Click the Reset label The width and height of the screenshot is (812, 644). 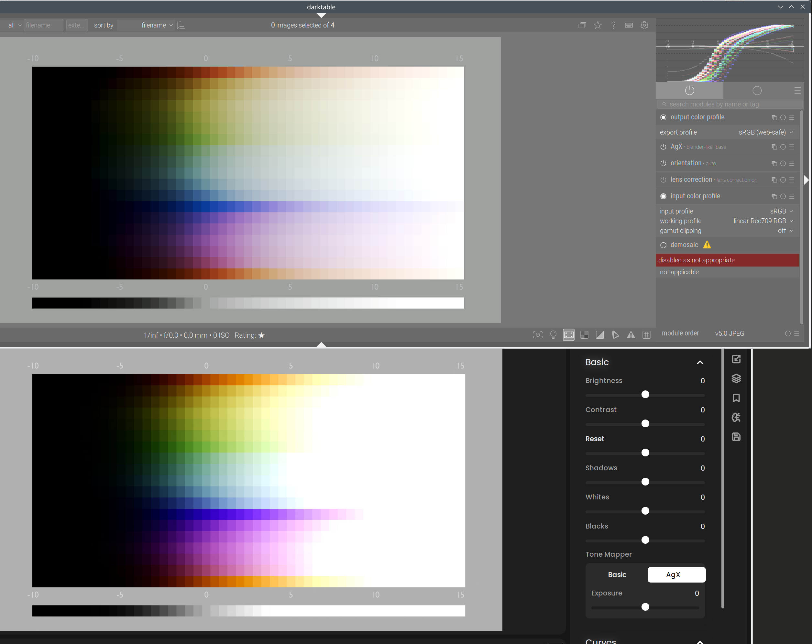[594, 439]
